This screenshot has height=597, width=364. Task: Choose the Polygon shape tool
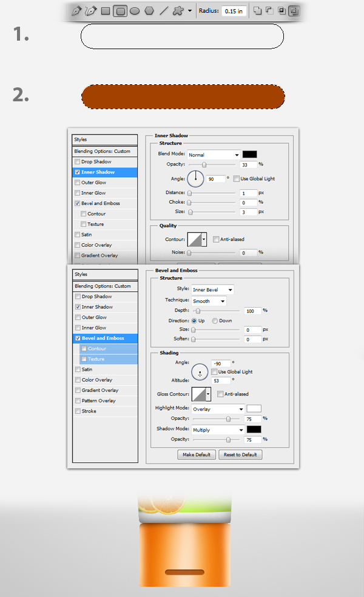[x=149, y=11]
